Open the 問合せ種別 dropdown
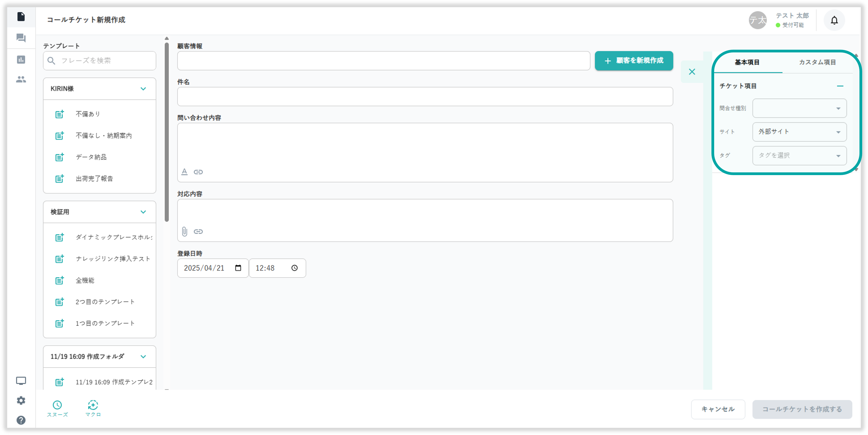 tap(799, 108)
